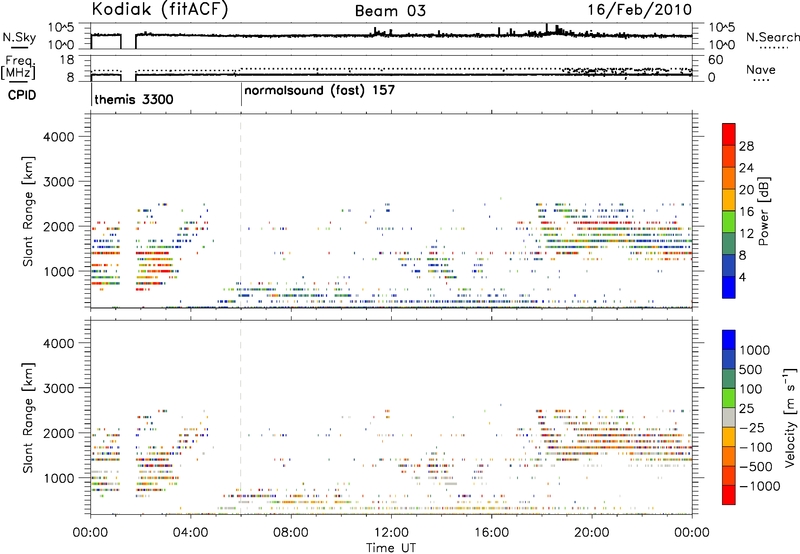Click the red bottom segment of Velocity colorbar
This screenshot has width=800, height=554.
(x=729, y=495)
